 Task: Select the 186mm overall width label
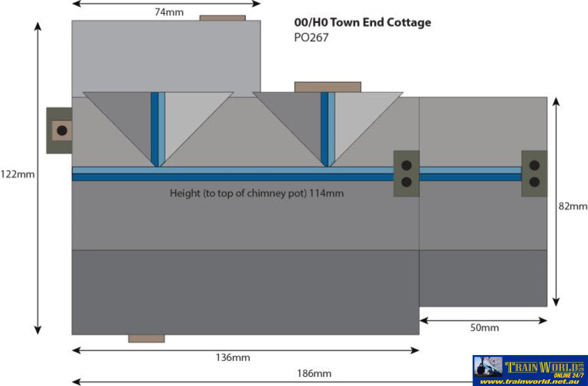314,374
